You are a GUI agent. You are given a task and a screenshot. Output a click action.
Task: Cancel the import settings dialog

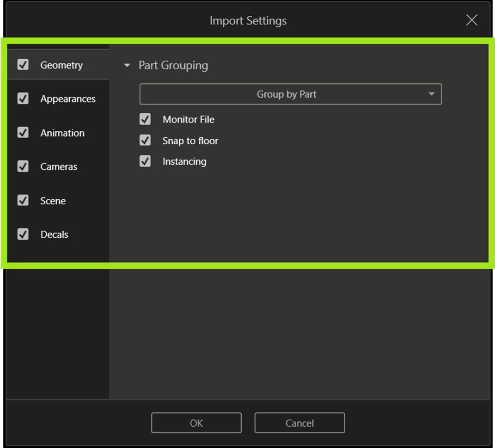coord(299,423)
